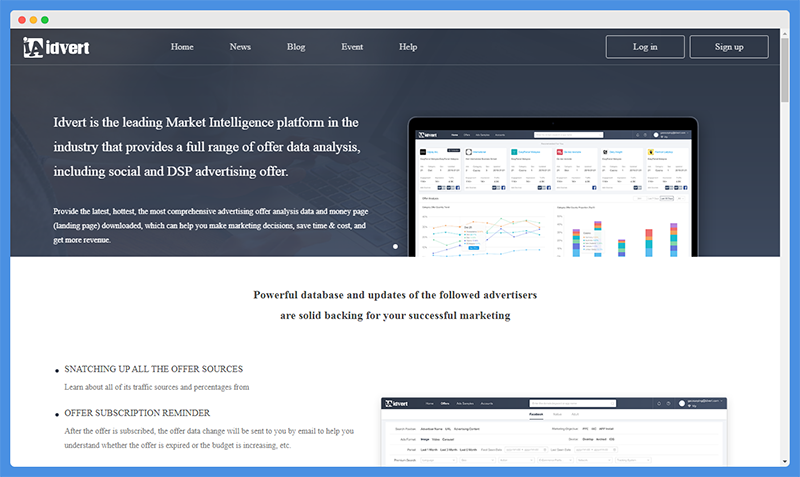800x477 pixels.
Task: Click the scrollbar down arrow
Action: 785,462
